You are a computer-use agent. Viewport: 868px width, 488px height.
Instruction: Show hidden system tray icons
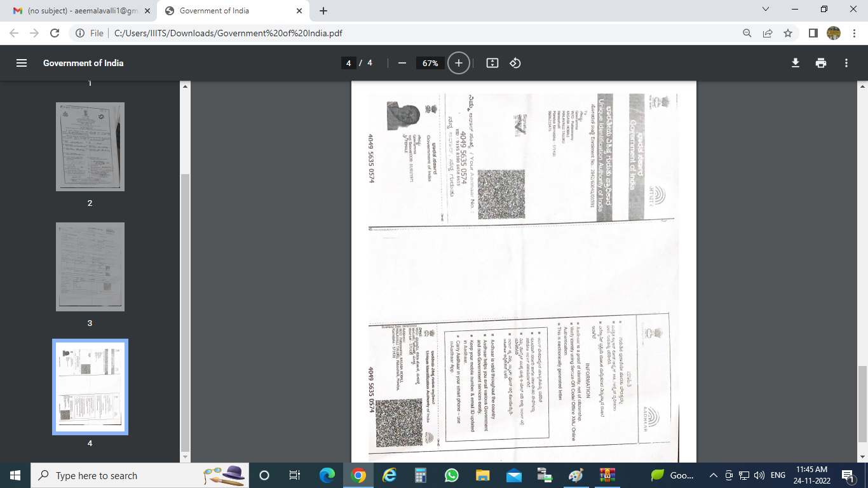(x=714, y=475)
